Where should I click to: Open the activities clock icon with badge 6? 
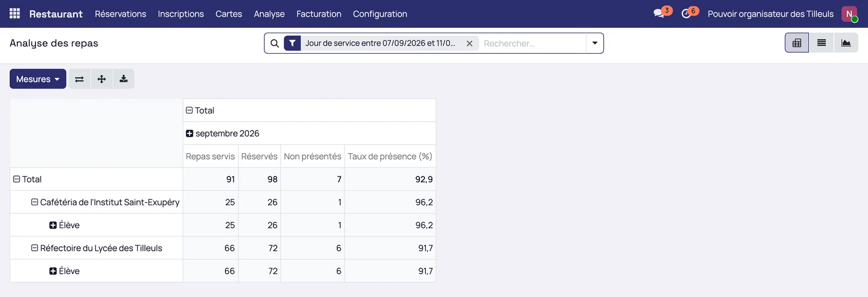click(x=686, y=14)
